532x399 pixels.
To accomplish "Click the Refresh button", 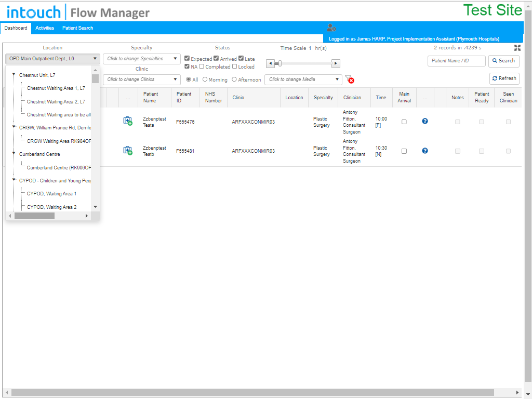I will [x=504, y=78].
